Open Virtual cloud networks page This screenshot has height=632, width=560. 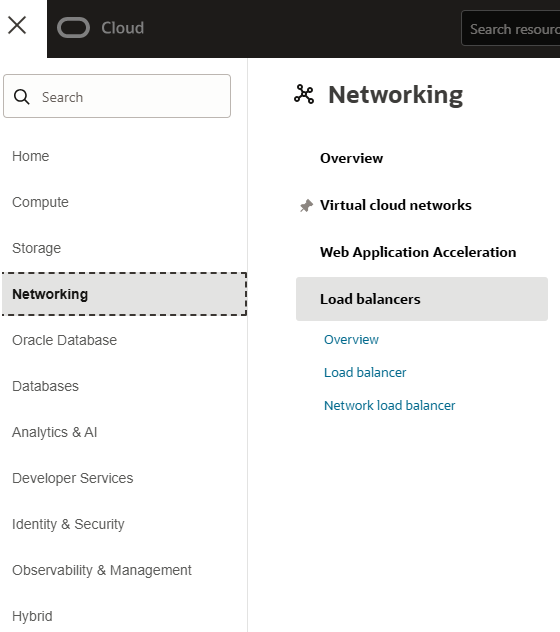(x=396, y=205)
